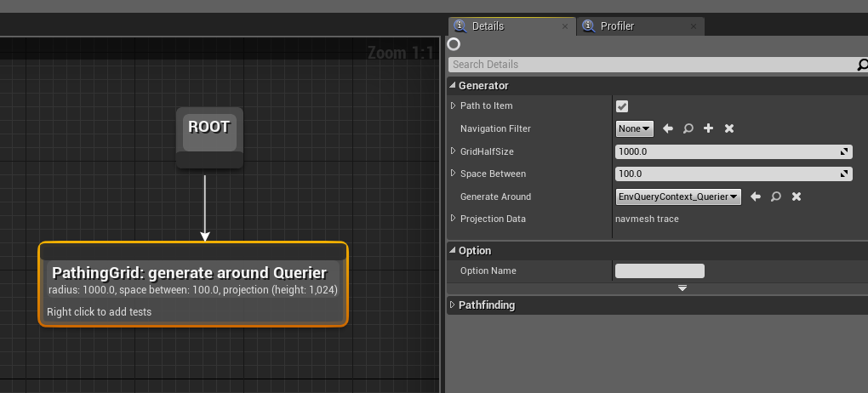Click the search magnifier icon in Details

(x=862, y=65)
